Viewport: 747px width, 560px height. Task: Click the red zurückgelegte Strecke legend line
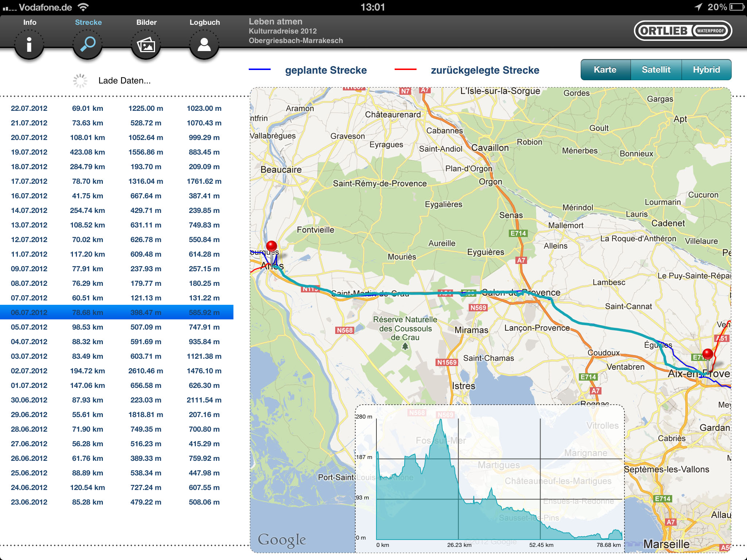point(405,69)
